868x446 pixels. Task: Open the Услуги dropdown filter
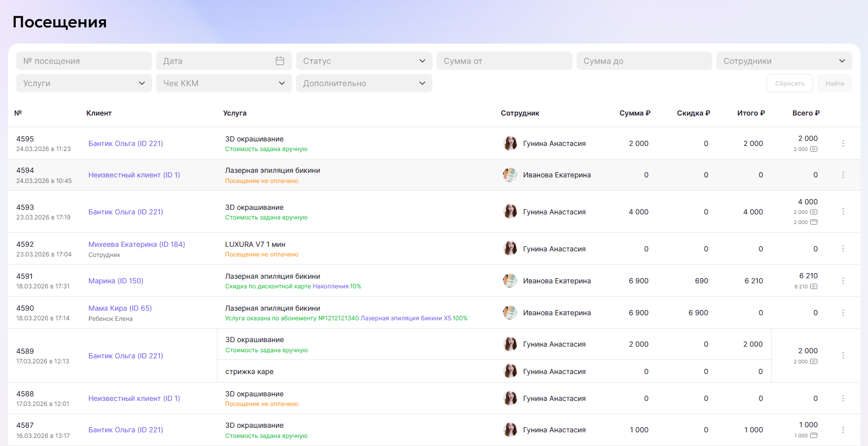tap(84, 83)
